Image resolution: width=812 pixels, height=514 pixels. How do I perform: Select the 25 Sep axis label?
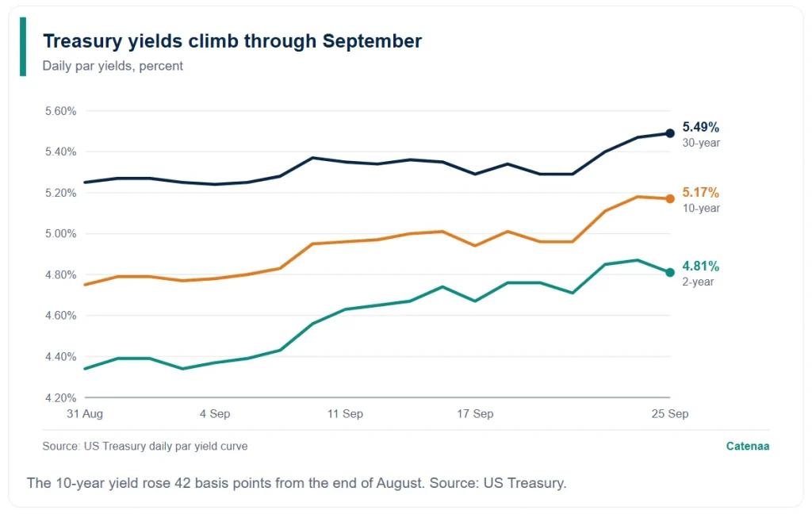pos(669,413)
